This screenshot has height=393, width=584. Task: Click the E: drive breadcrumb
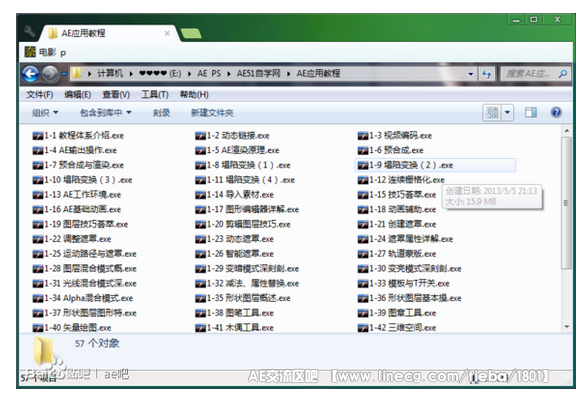click(x=160, y=73)
